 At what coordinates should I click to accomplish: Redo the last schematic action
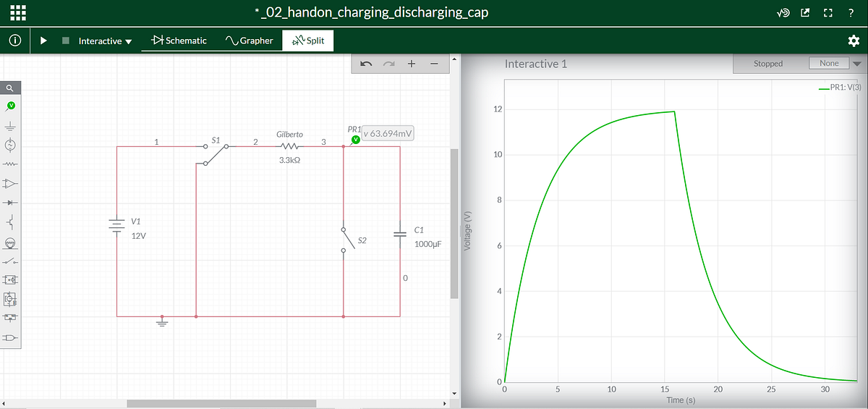coord(389,64)
